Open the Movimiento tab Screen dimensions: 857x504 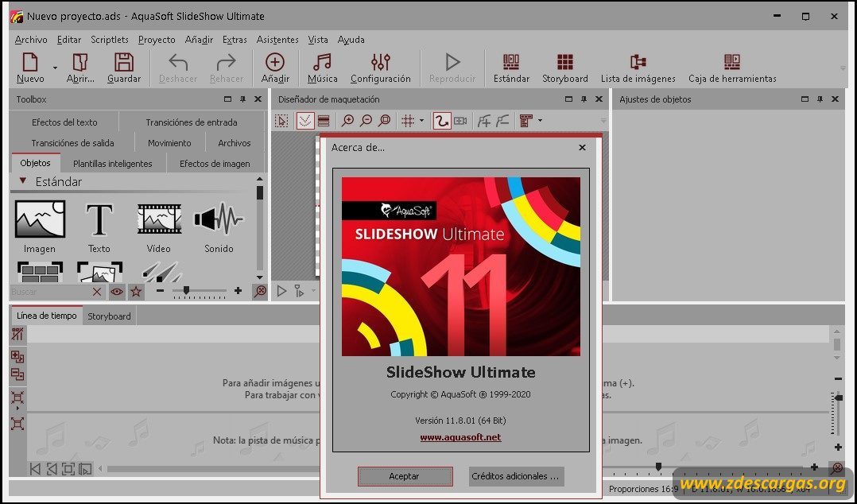click(x=169, y=143)
